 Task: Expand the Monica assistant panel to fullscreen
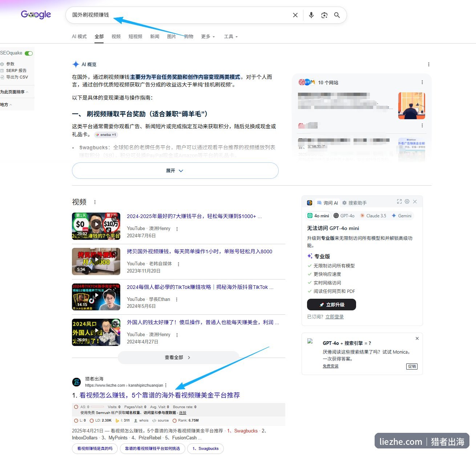point(399,201)
